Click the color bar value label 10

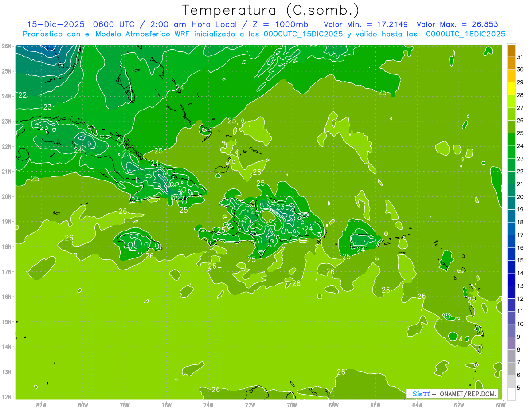[x=520, y=324]
